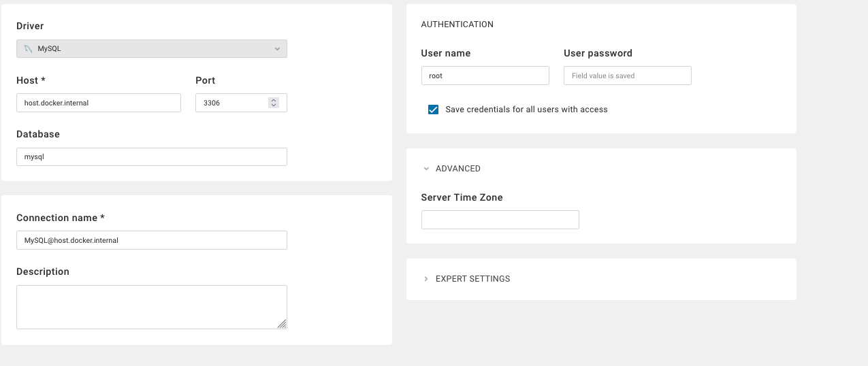This screenshot has width=868, height=366.
Task: Click the AUTHENTICATION section heading
Action: point(457,24)
